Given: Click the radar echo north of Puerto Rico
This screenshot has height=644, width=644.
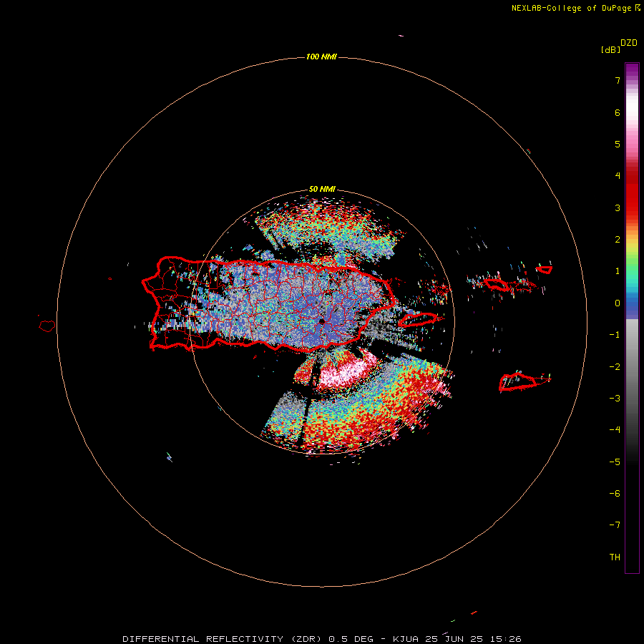Looking at the screenshot, I should coord(328,230).
